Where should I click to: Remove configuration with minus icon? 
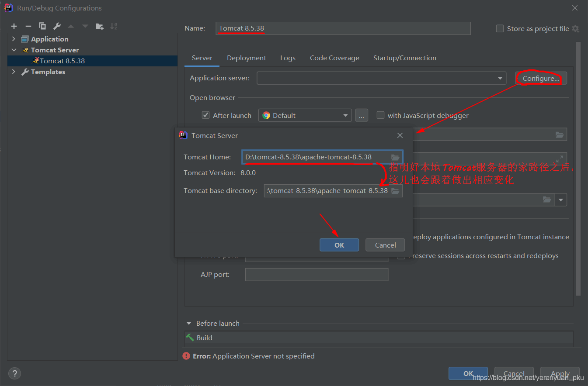pos(28,26)
